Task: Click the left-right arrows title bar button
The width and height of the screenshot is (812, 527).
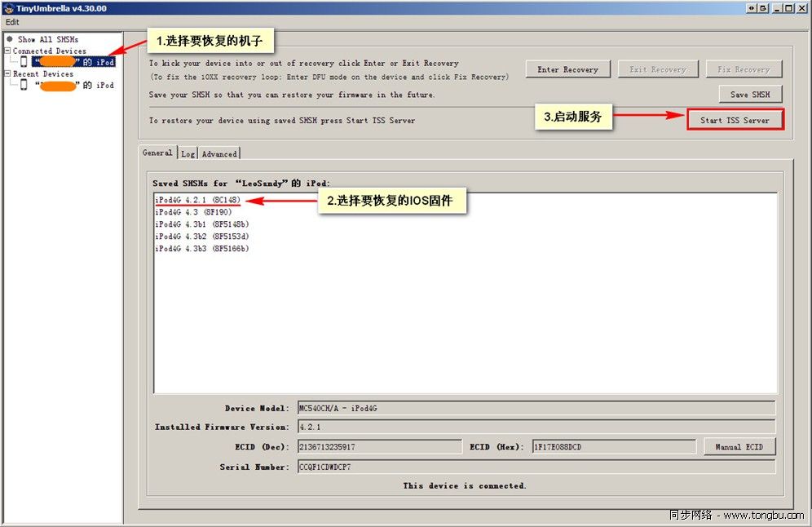Action: 751,8
